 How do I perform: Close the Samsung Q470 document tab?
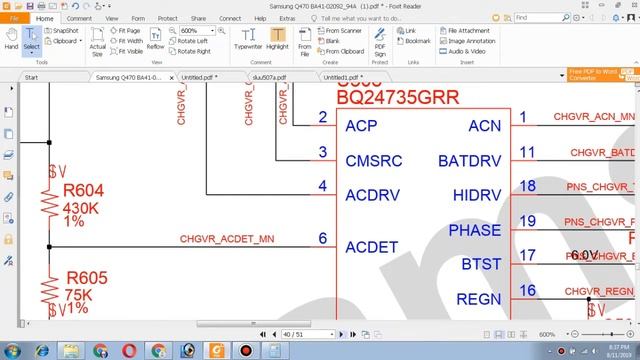click(x=171, y=78)
